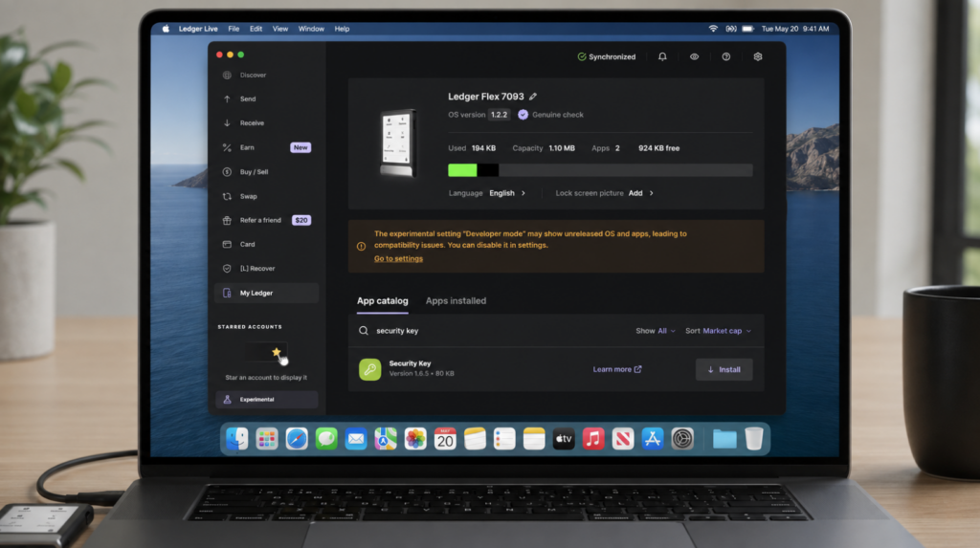Click the Earn percent icon
This screenshot has height=548, width=980.
(x=227, y=147)
